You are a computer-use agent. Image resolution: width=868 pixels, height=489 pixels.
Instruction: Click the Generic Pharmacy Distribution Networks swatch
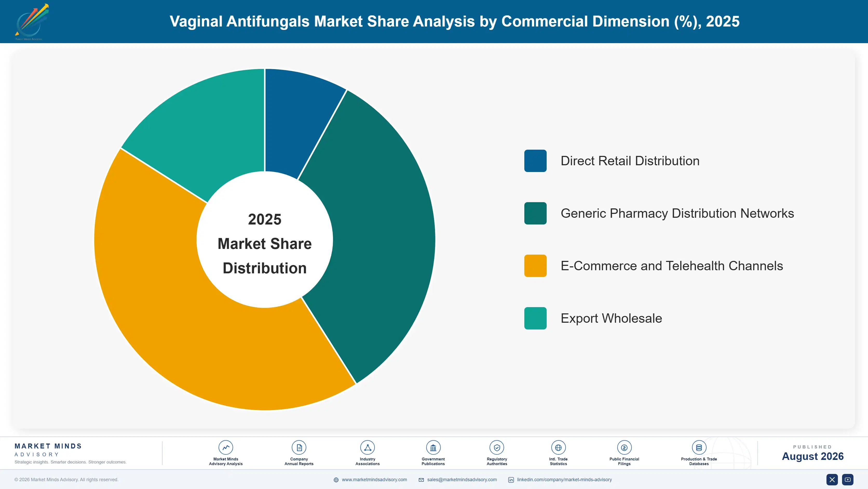point(535,213)
